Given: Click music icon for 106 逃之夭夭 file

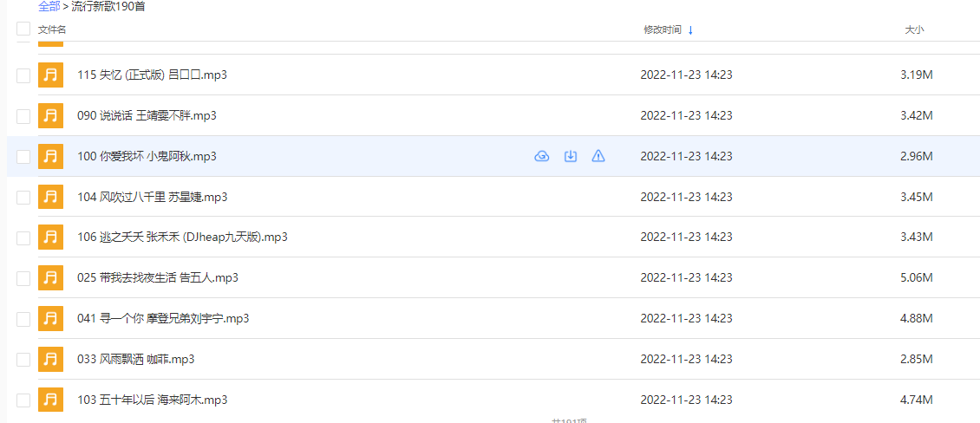Looking at the screenshot, I should [x=50, y=238].
